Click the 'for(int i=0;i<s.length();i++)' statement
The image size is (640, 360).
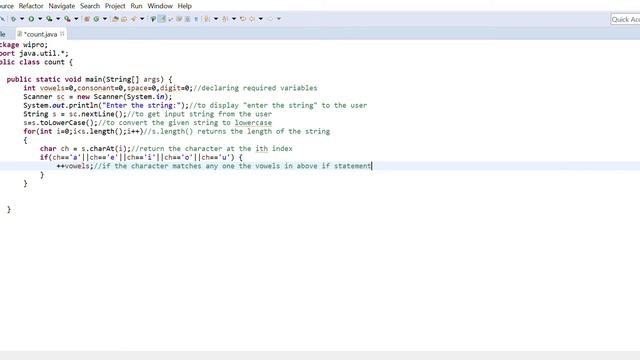[x=83, y=131]
